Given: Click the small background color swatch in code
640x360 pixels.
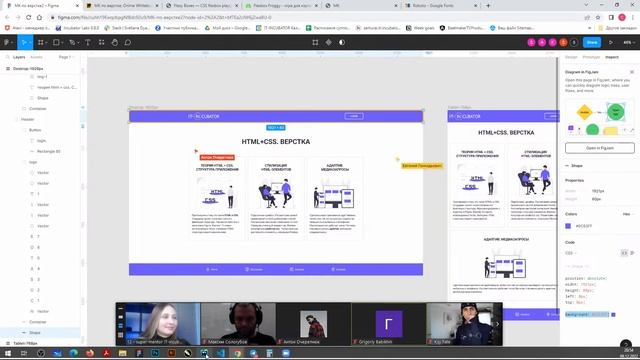Looking at the screenshot, I should click(x=613, y=315).
